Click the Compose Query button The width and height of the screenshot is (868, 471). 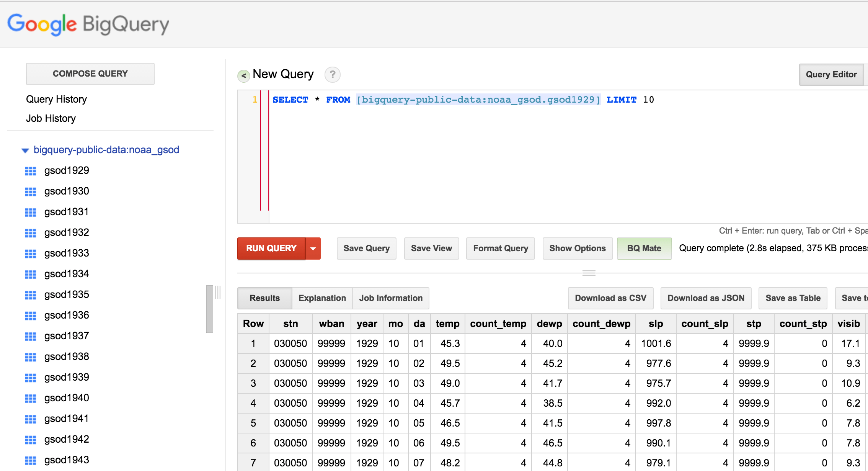pos(90,74)
